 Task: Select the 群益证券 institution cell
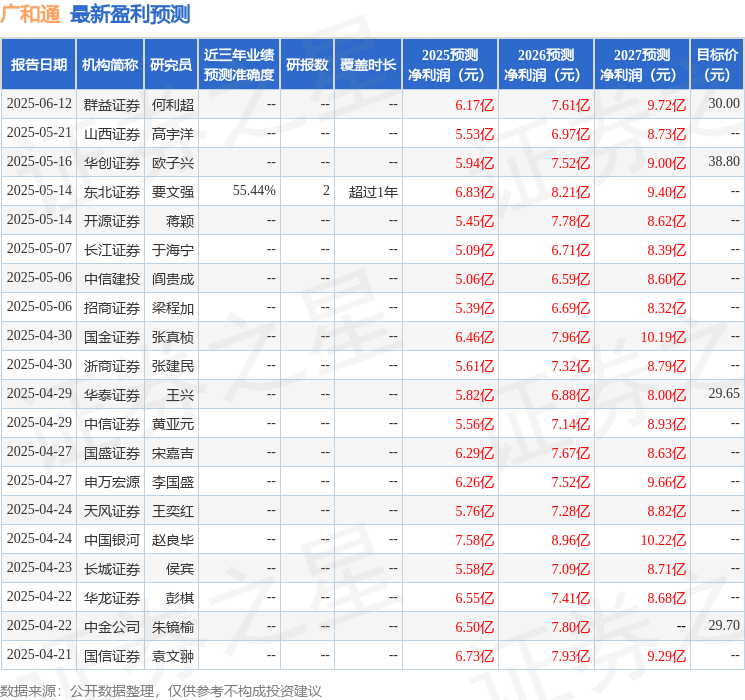click(112, 105)
